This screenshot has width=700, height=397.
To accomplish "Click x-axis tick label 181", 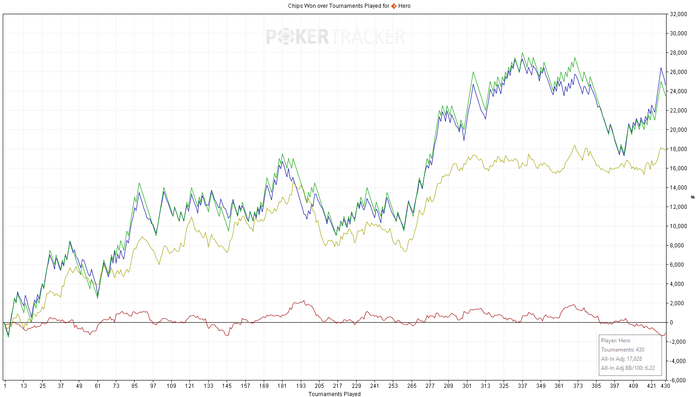I will click(282, 385).
